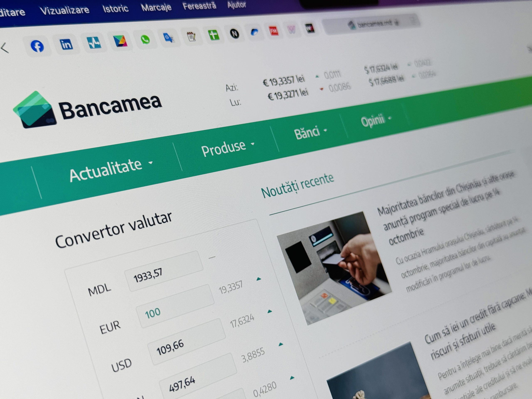Click the EUR amount field showing 100
Viewport: 532px width, 399px height.
pos(175,306)
